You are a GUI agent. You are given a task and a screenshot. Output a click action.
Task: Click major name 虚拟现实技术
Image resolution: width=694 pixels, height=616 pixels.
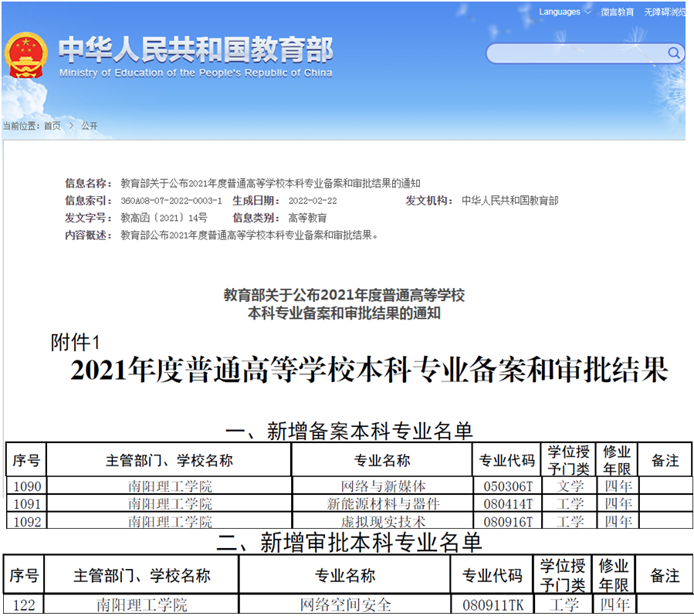click(x=383, y=521)
